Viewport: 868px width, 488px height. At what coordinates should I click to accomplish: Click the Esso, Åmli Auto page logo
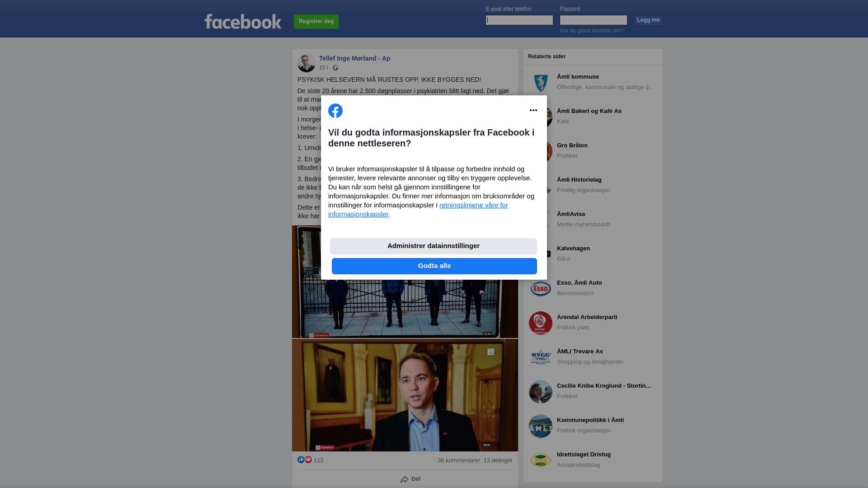pyautogui.click(x=541, y=289)
